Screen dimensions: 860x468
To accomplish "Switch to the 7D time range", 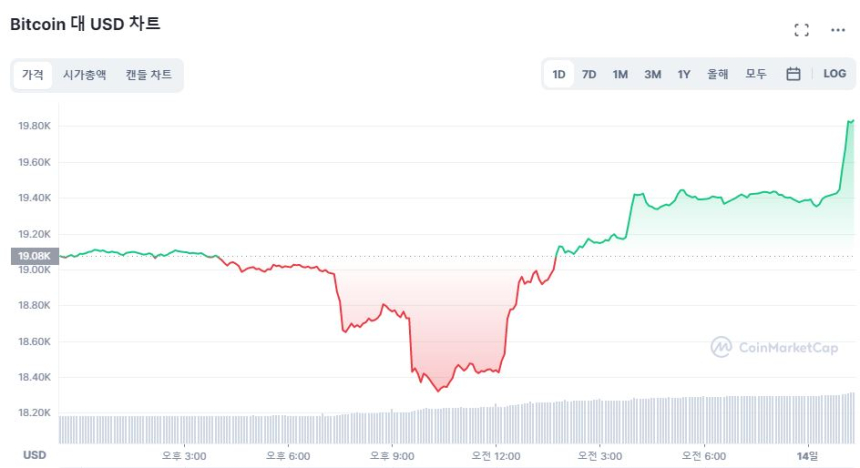I will [589, 74].
